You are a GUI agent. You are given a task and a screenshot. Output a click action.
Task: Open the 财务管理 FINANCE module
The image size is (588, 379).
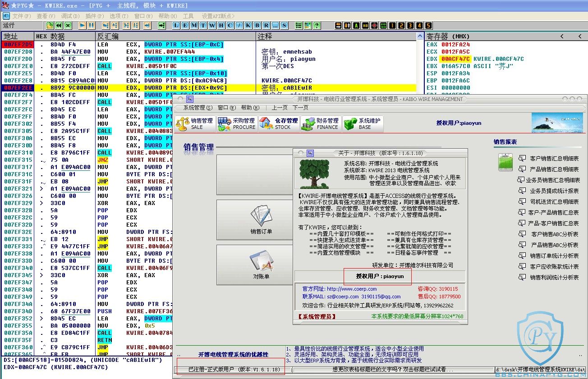click(x=320, y=123)
